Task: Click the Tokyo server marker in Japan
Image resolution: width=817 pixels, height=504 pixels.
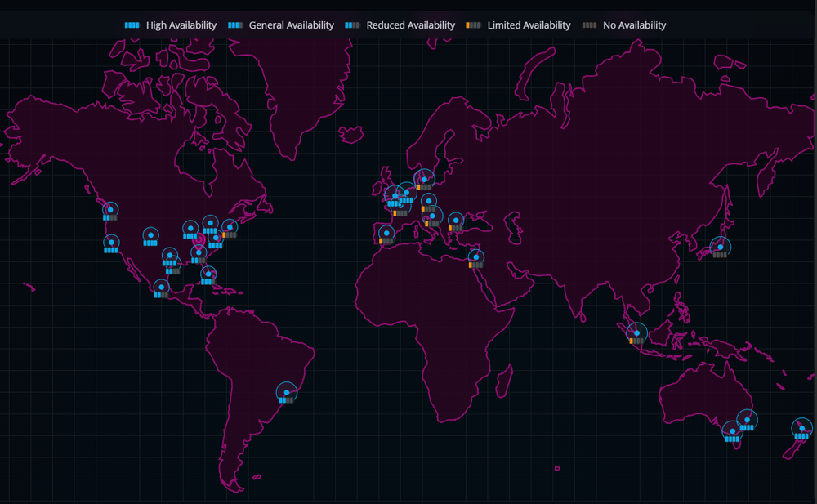Action: pos(720,247)
